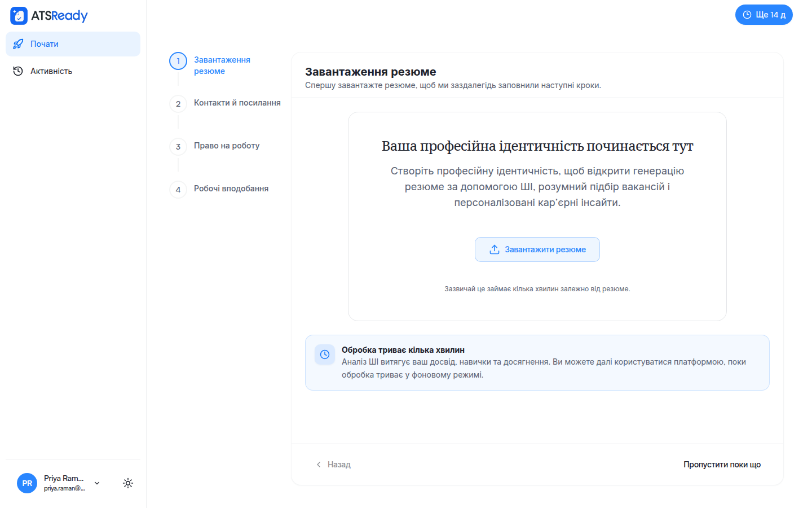
Task: Open the Почати sidebar item
Action: [x=73, y=44]
